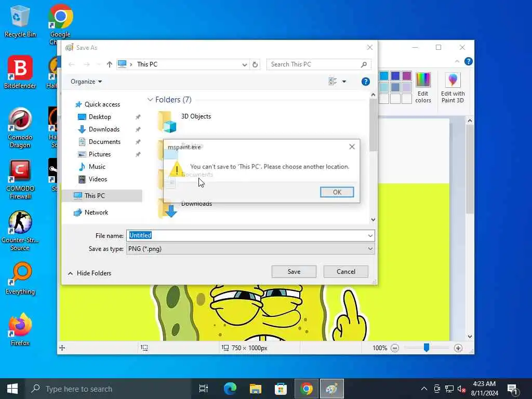Pick the indigo color swatch in Paint
Image resolution: width=532 pixels, height=399 pixels.
(x=395, y=76)
